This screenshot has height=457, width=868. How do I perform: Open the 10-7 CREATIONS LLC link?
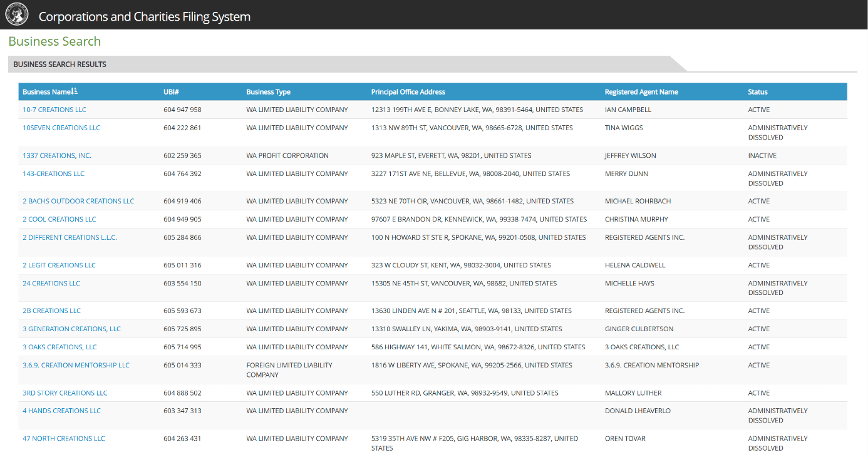pyautogui.click(x=54, y=110)
